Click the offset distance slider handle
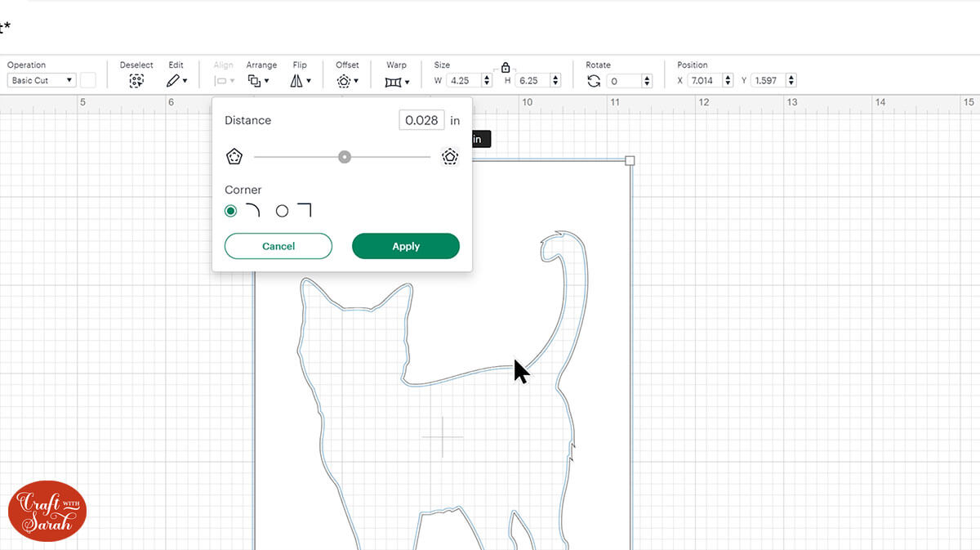Image resolution: width=980 pixels, height=550 pixels. [x=345, y=157]
